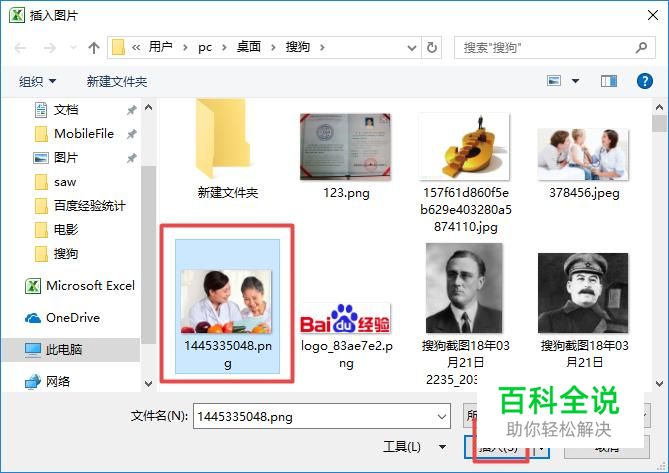Open help with question mark icon
Screen dimensions: 669x473
[x=645, y=81]
